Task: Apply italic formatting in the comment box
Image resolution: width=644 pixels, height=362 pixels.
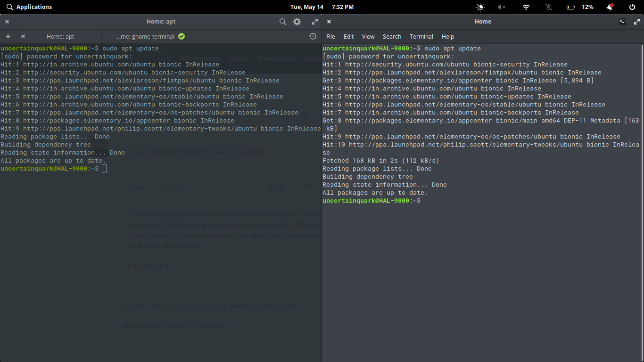Action: click(290, 187)
